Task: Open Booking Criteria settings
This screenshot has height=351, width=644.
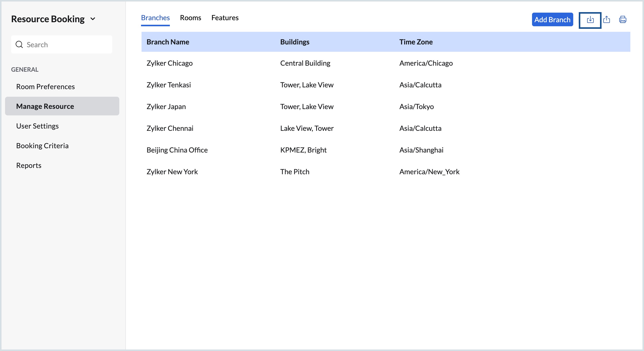Action: click(42, 146)
